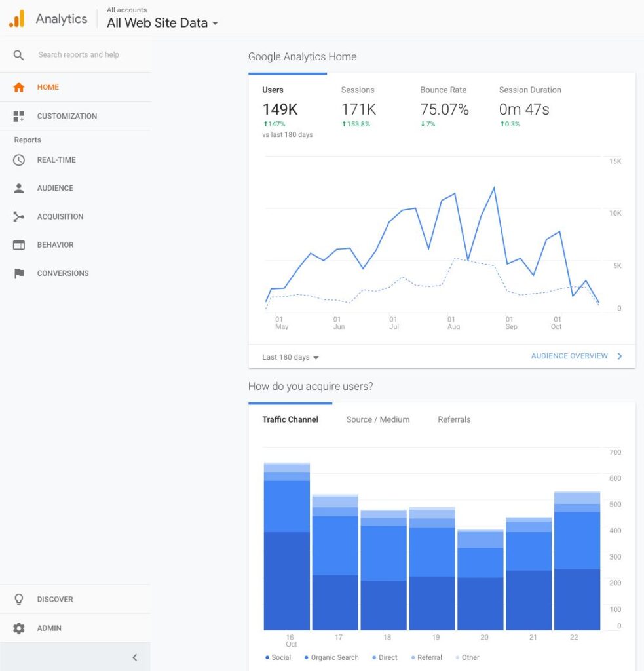Click the Discover lightbulb icon
The height and width of the screenshot is (671, 644).
click(x=19, y=600)
